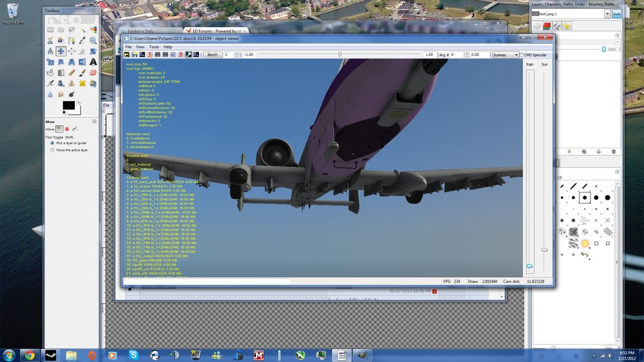Adjust the Arg # spinner arrows
The width and height of the screenshot is (644, 362).
coord(466,55)
